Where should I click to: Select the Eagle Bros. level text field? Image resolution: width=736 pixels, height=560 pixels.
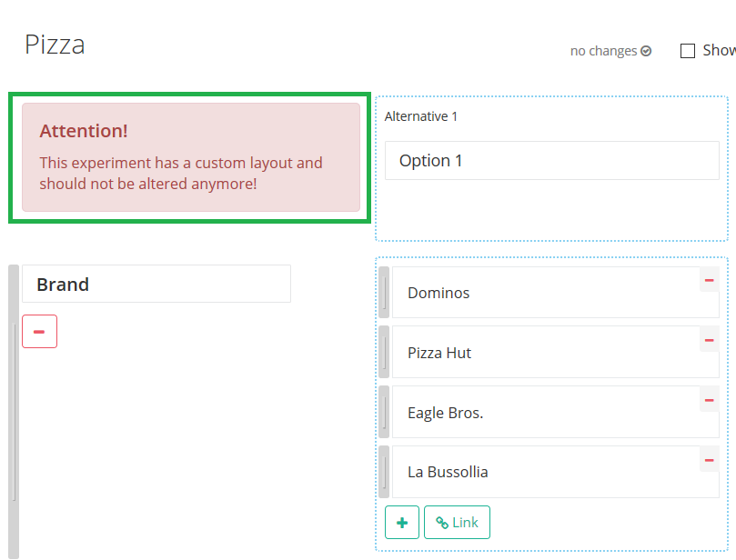[544, 414]
